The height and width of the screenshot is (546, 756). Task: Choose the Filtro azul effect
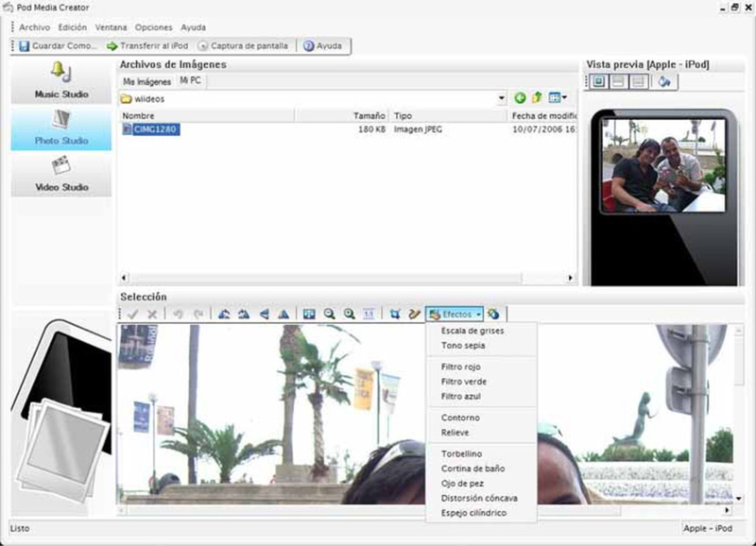[461, 397]
